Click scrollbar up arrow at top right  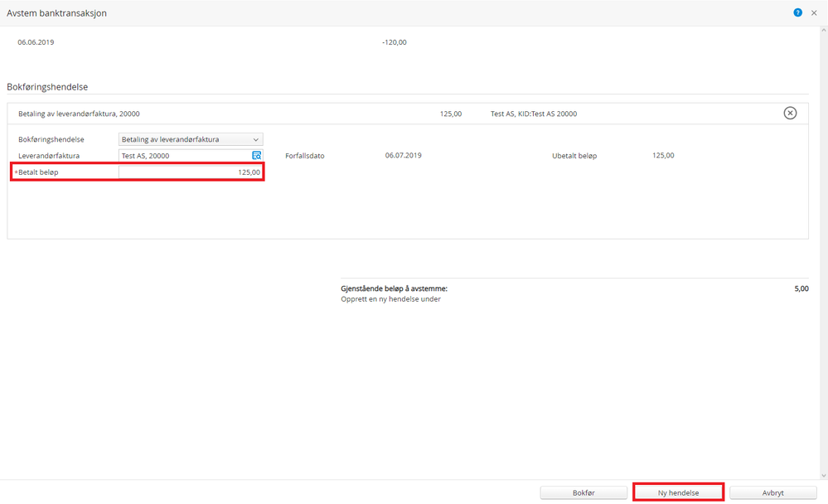tap(824, 31)
